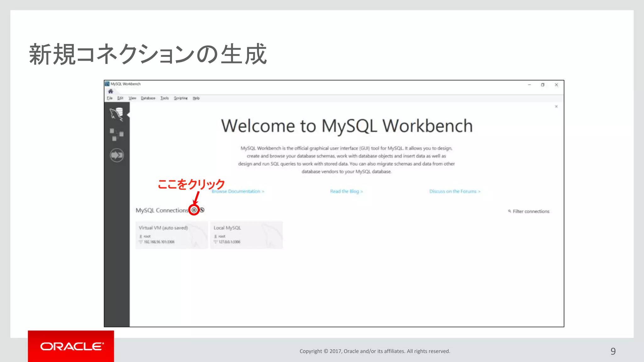This screenshot has height=362, width=644.
Task: Click the Filter connections search icon
Action: [x=509, y=211]
